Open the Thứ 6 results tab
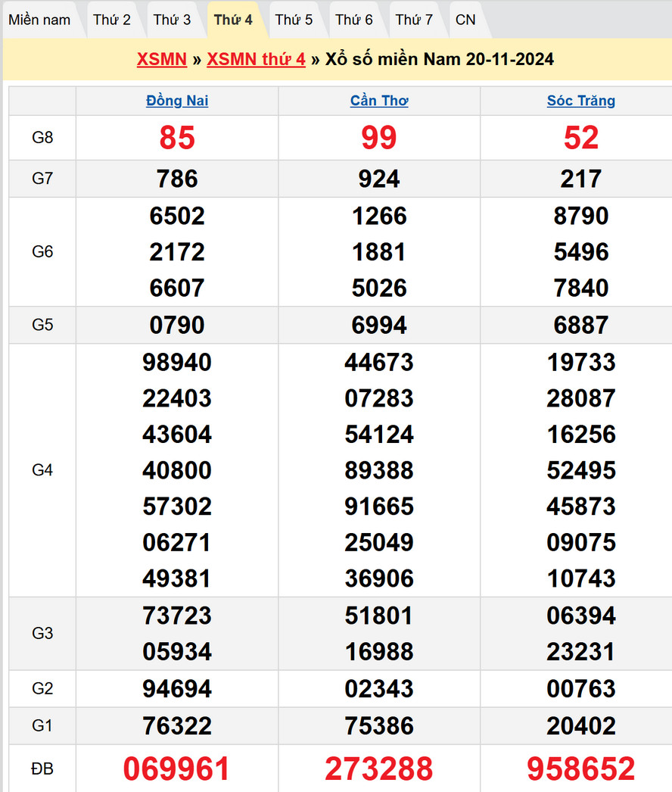 click(354, 20)
